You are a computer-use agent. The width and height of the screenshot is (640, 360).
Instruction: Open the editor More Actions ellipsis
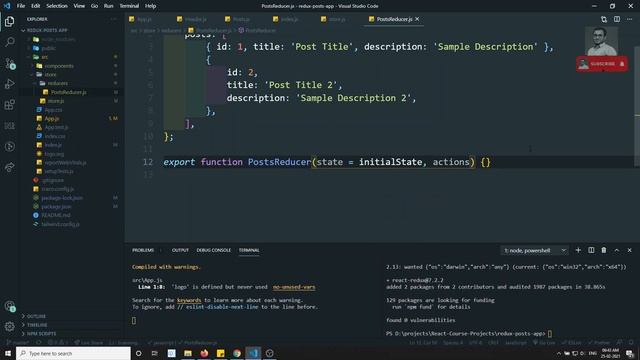(629, 19)
